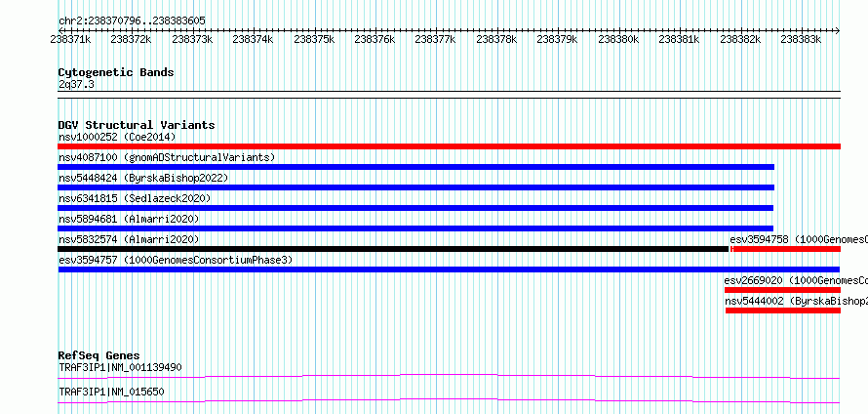868x414 pixels.
Task: Click the blue bar under nsv6341815
Action: [x=415, y=208]
